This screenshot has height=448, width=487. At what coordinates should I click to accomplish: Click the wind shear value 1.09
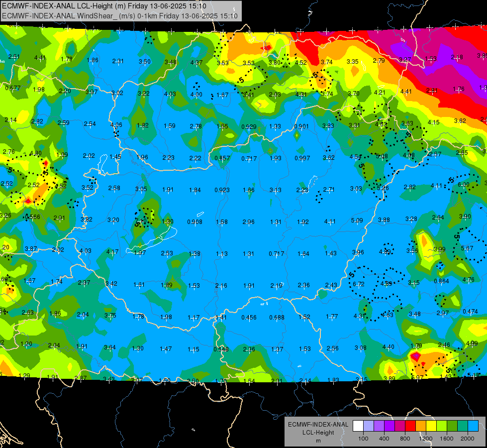tap(62, 154)
